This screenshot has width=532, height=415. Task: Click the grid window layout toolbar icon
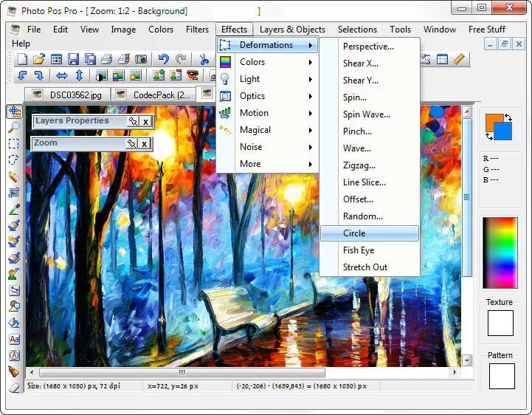[442, 59]
